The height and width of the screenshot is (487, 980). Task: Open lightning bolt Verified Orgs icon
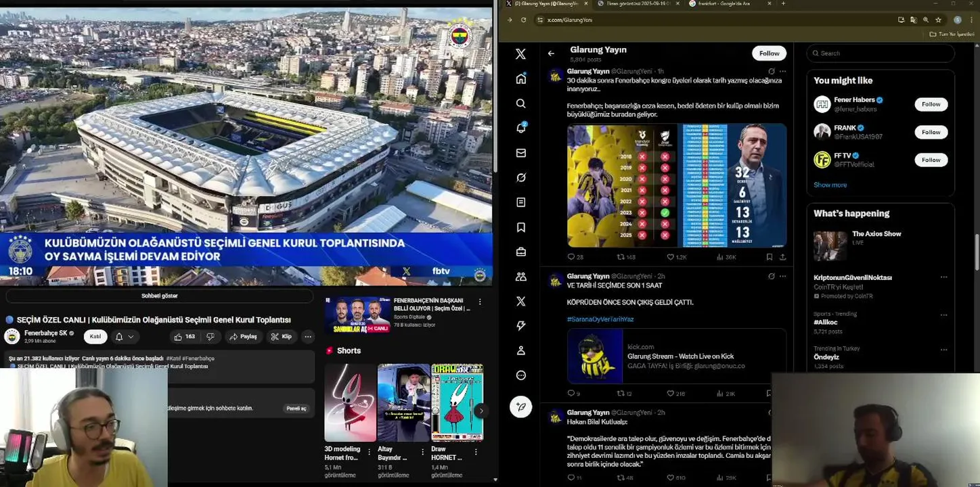(520, 326)
